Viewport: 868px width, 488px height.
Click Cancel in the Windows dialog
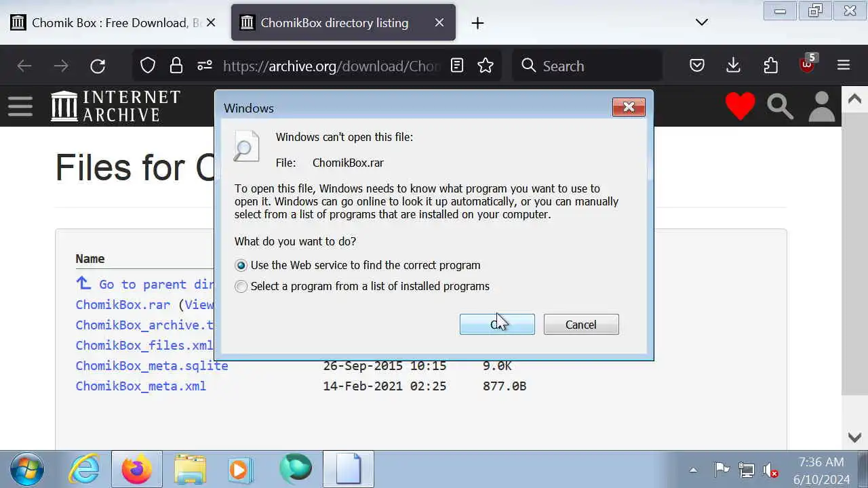click(581, 325)
